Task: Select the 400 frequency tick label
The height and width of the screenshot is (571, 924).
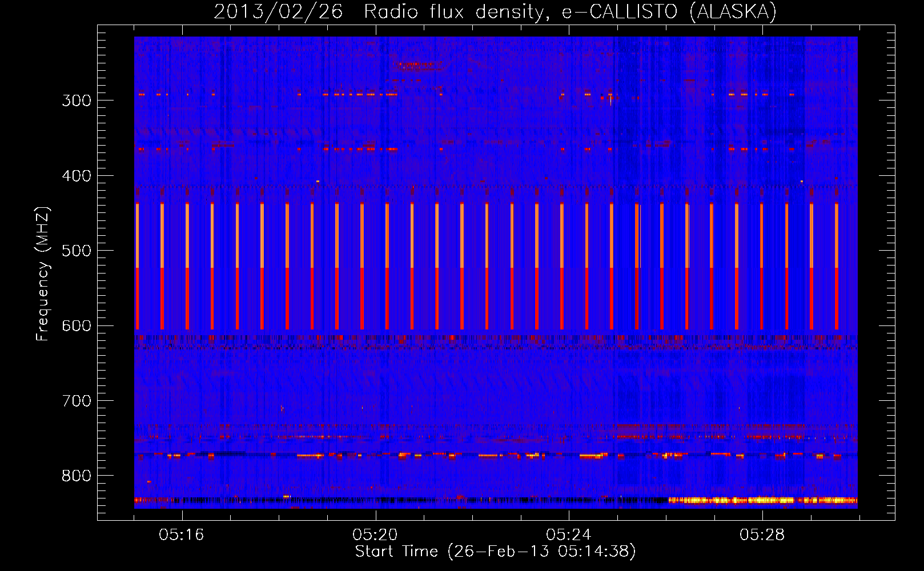Action: (x=77, y=176)
